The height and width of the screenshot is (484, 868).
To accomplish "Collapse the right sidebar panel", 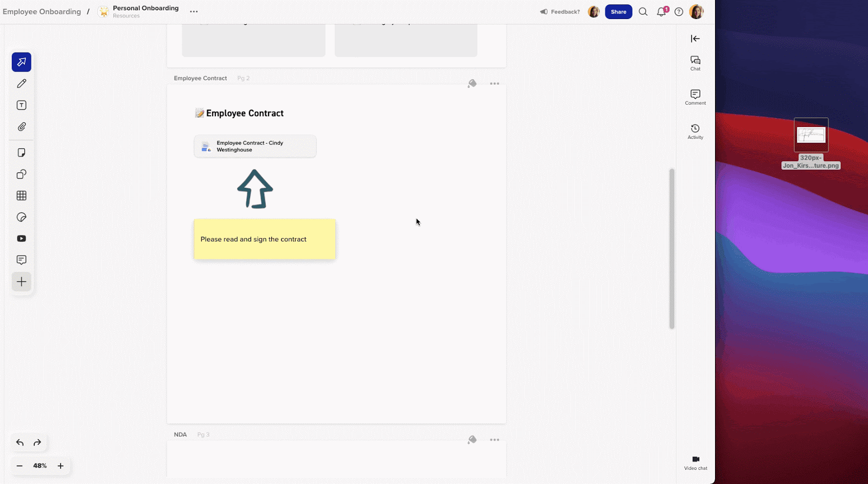I will tap(695, 39).
